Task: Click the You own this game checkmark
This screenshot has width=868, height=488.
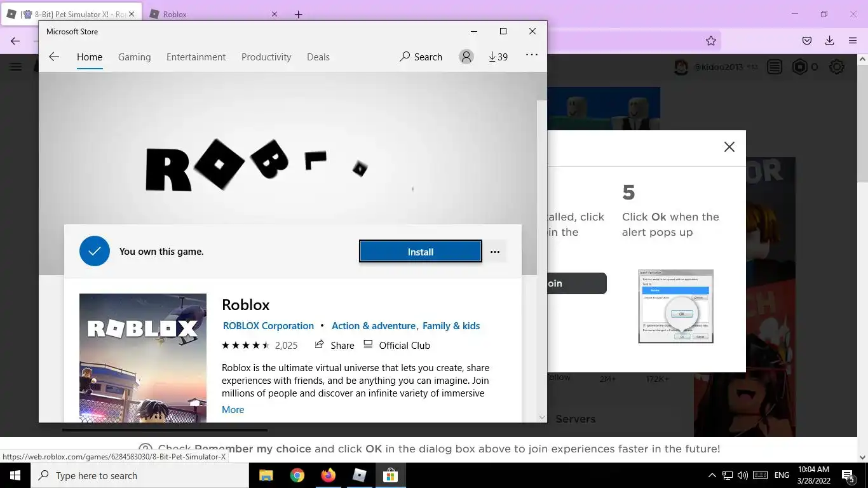Action: tap(95, 251)
